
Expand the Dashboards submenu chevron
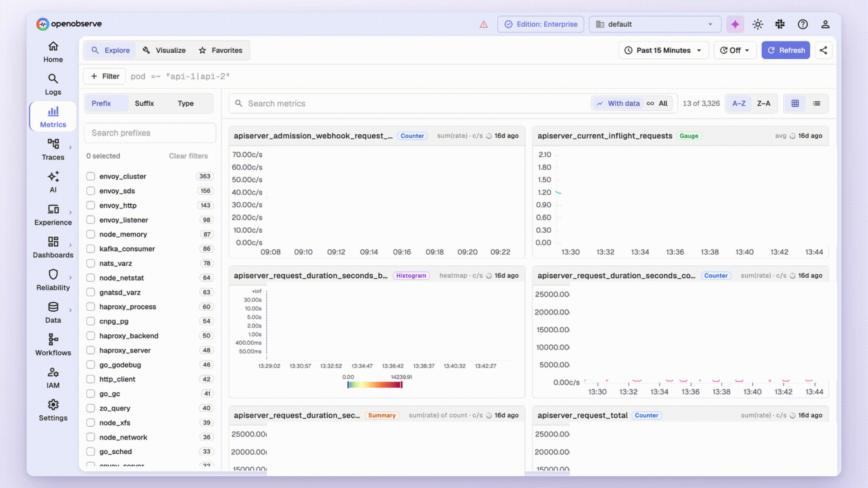(71, 245)
